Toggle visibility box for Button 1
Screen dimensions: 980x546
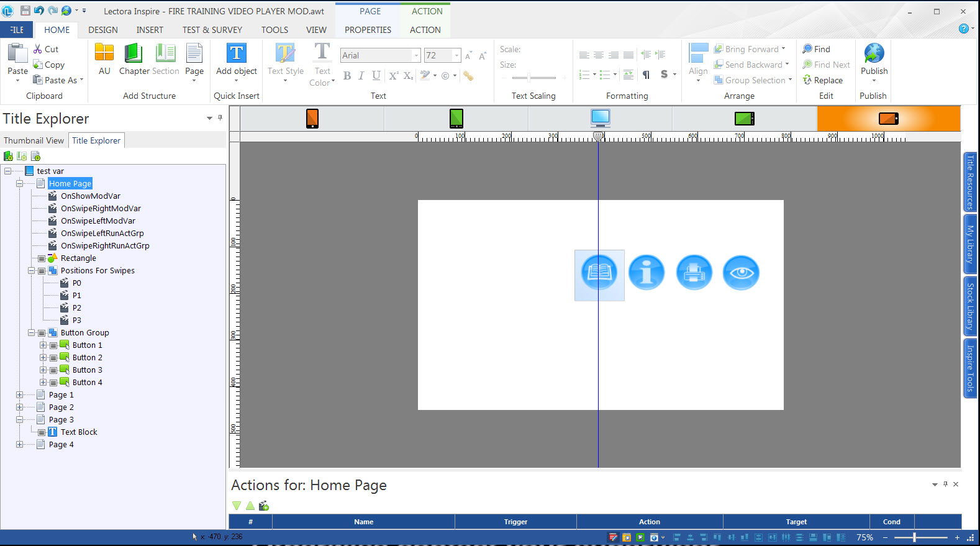53,345
